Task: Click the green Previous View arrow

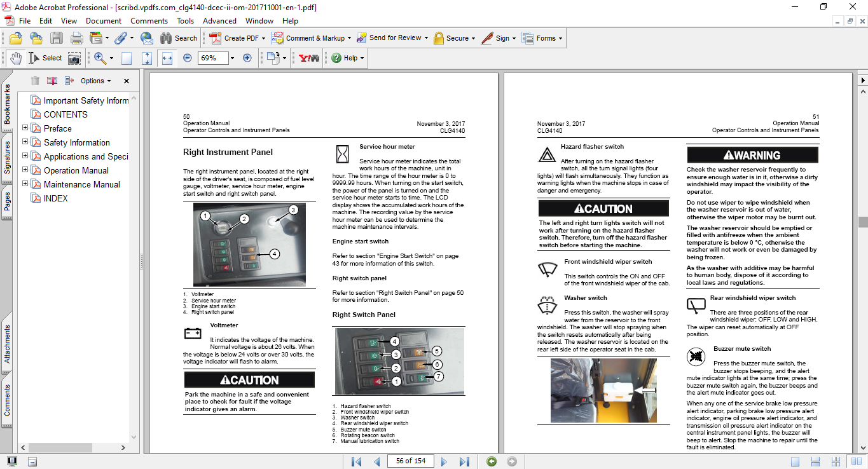Action: coord(491,461)
